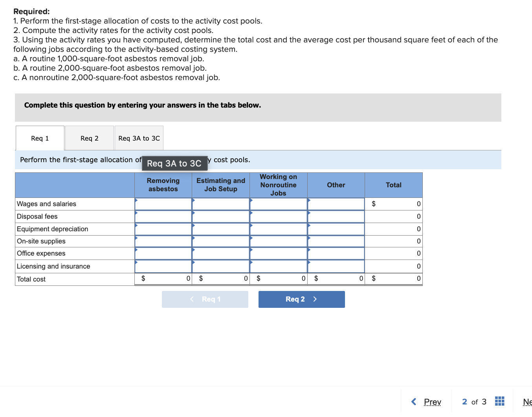Click the Req 2 navigation button
The width and height of the screenshot is (532, 417).
301,299
